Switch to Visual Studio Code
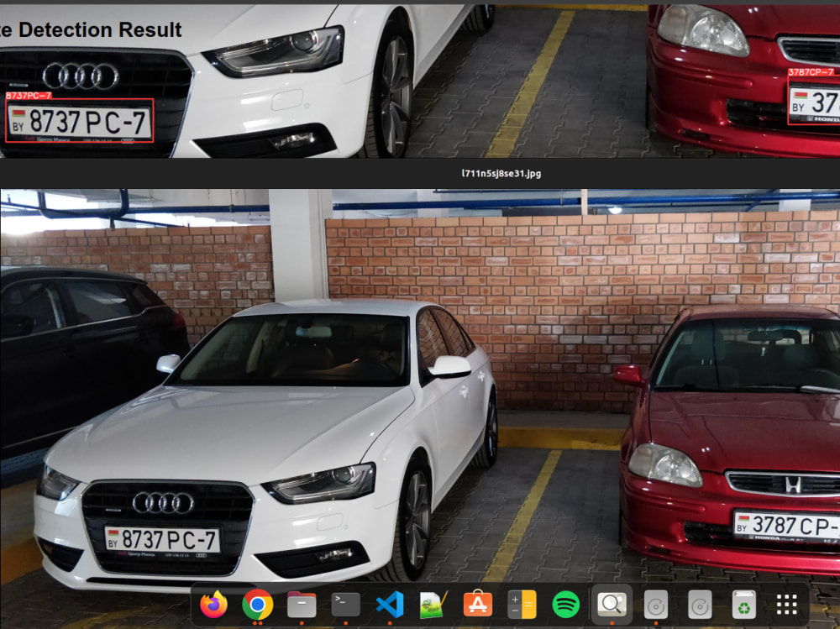 pyautogui.click(x=390, y=605)
